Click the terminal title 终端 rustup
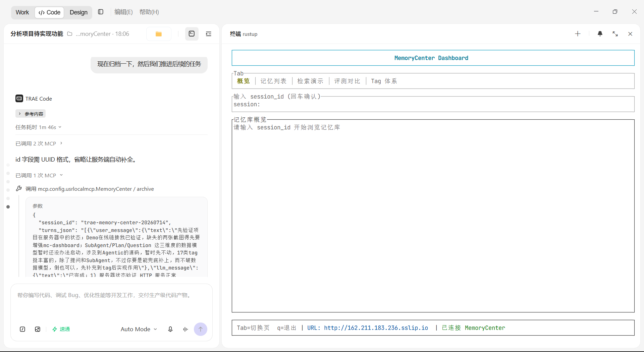 pyautogui.click(x=244, y=34)
